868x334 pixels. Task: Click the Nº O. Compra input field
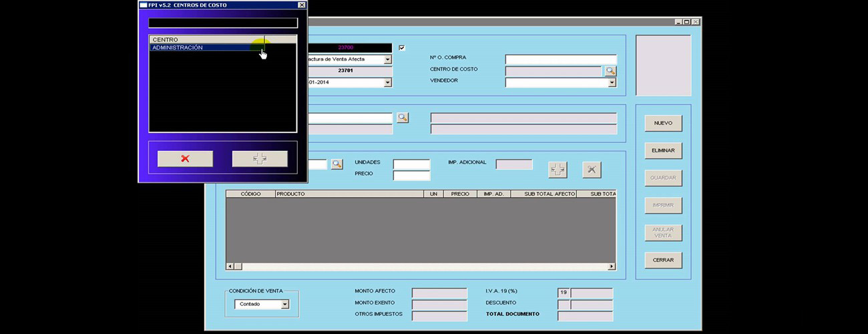point(560,59)
